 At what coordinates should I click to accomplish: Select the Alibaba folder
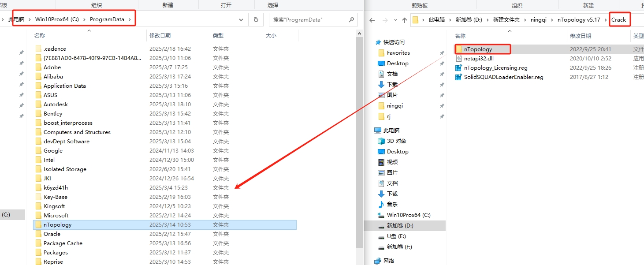point(53,76)
